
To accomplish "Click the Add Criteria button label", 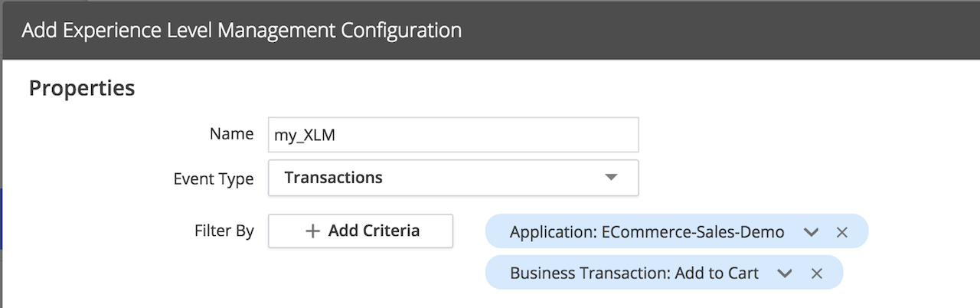I will 374,231.
